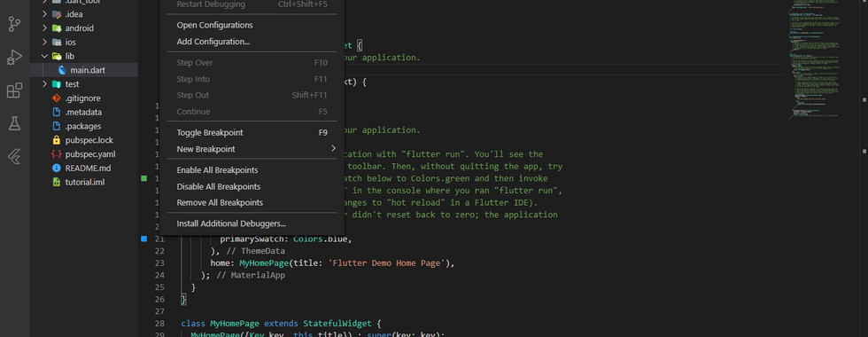Open the Flutter sidebar view
Screen dimensions: 868x337
tap(14, 157)
